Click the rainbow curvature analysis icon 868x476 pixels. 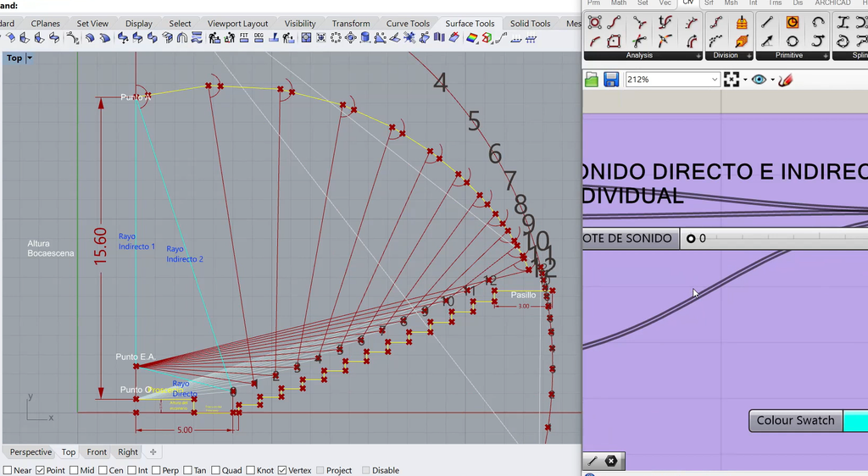(x=471, y=38)
